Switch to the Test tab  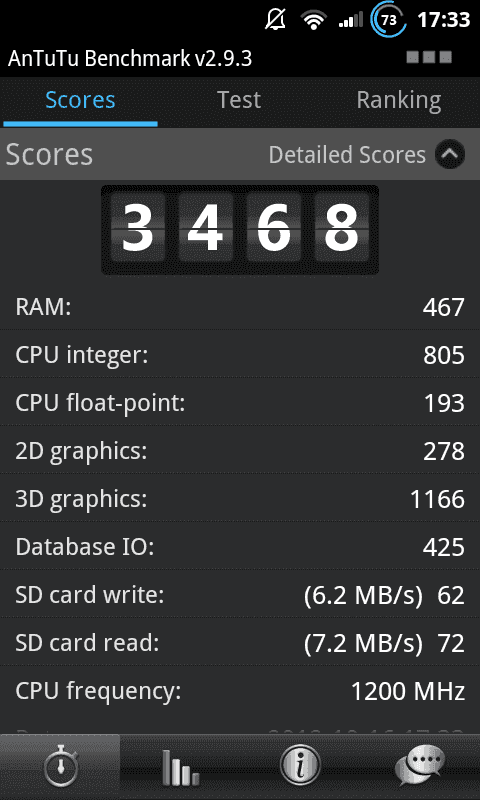point(239,100)
